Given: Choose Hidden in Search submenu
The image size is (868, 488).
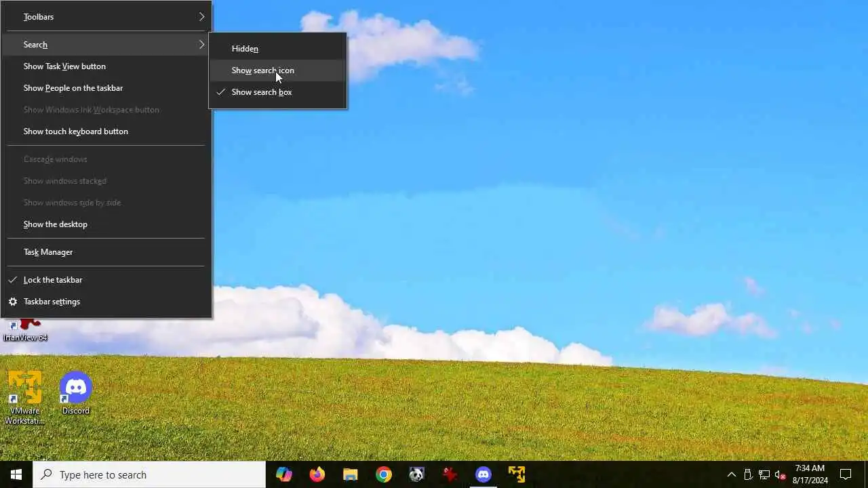Looking at the screenshot, I should [278, 49].
